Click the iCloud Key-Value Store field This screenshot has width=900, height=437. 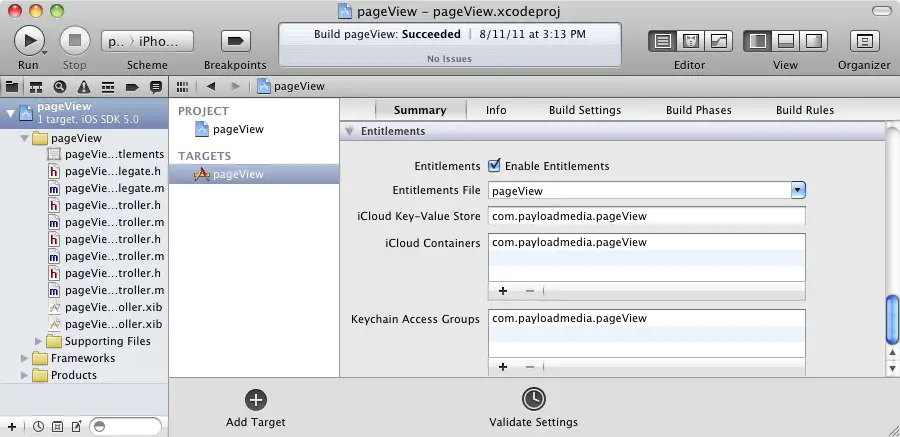pos(646,216)
